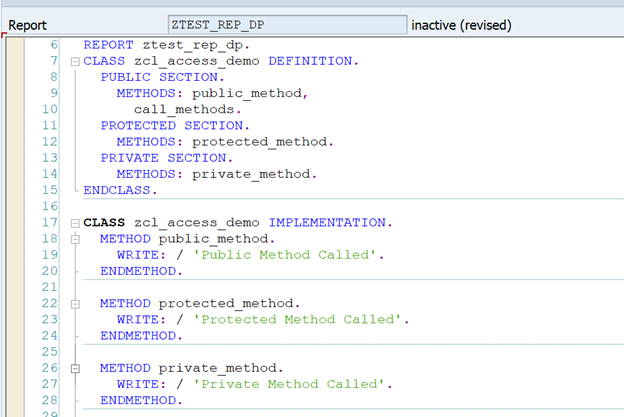624x417 pixels.
Task: Place cursor on PROTECTED SECTION line
Action: click(171, 126)
